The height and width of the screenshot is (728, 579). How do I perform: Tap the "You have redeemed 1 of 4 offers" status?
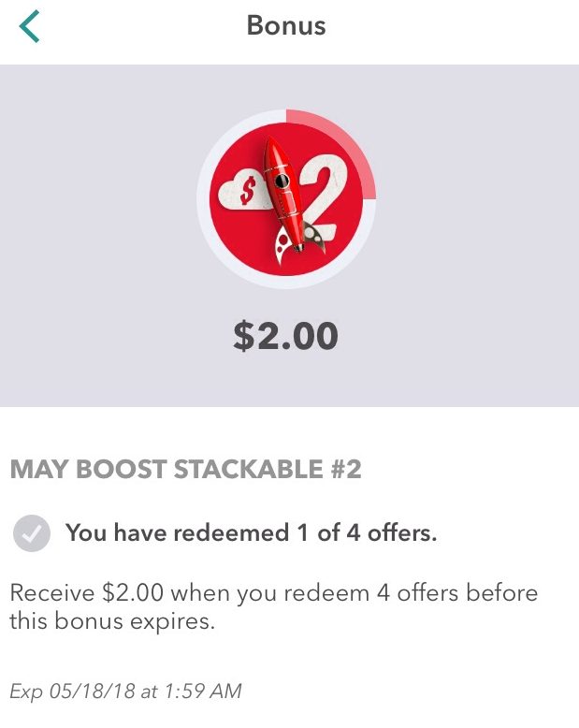252,533
